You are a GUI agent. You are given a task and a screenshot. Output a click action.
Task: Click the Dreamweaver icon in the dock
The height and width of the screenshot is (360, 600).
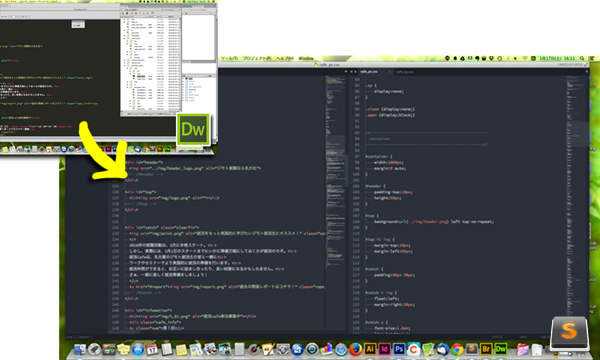point(501,349)
